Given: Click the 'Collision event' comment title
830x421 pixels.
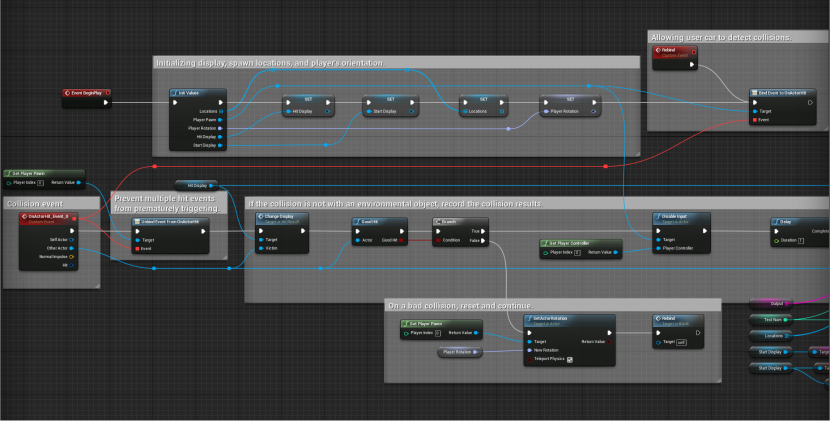Looking at the screenshot, I should click(x=35, y=204).
